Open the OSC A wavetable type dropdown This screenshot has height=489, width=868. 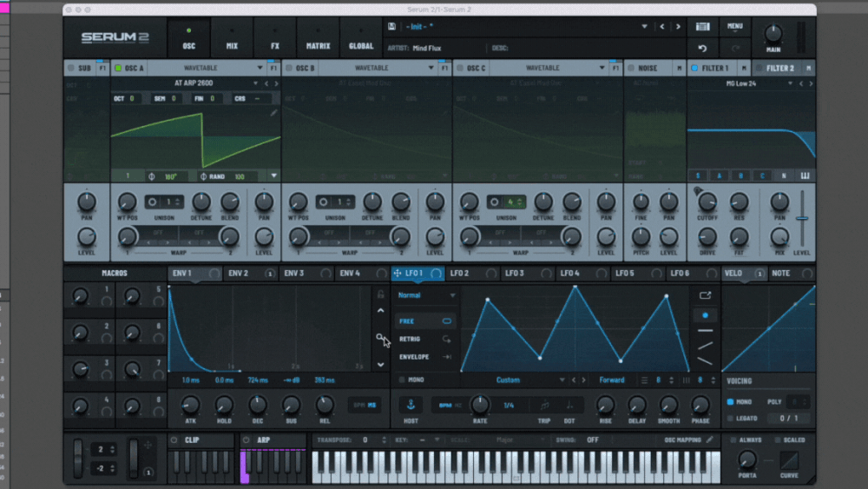coord(260,68)
